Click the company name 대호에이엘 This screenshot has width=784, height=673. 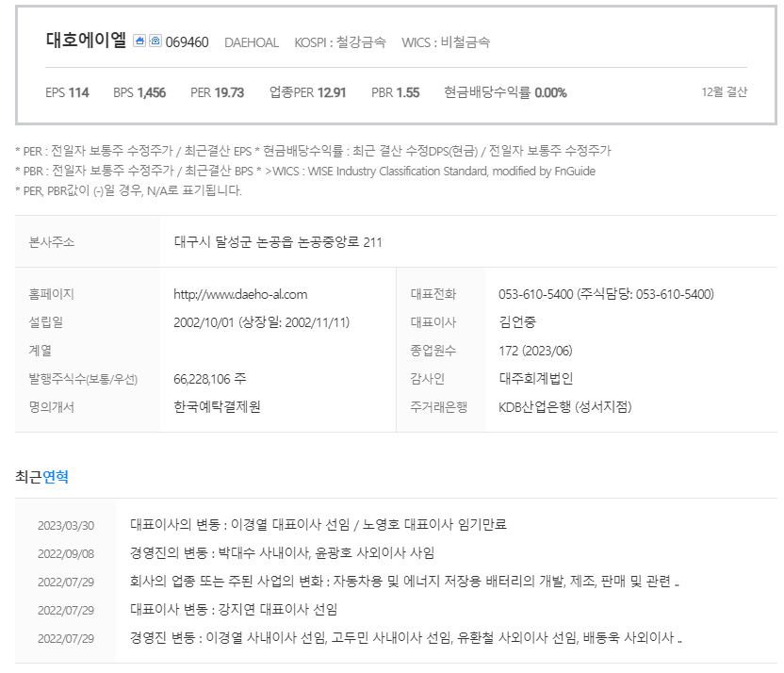click(86, 40)
